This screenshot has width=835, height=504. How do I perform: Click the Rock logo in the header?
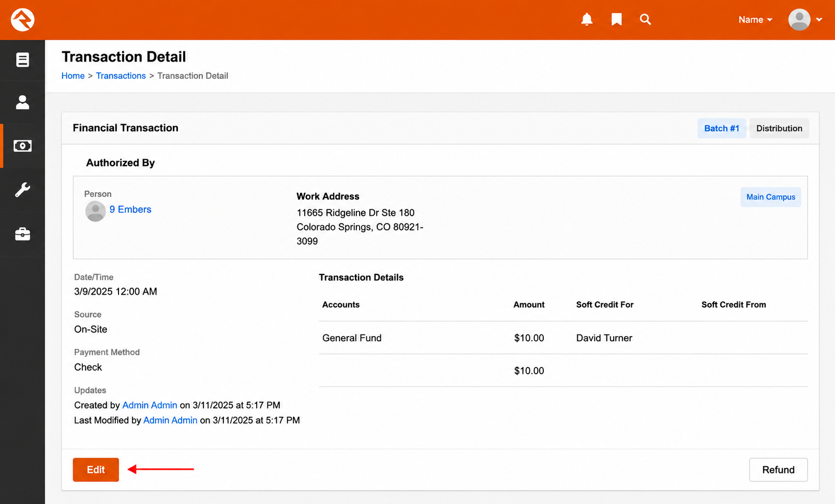pos(23,20)
